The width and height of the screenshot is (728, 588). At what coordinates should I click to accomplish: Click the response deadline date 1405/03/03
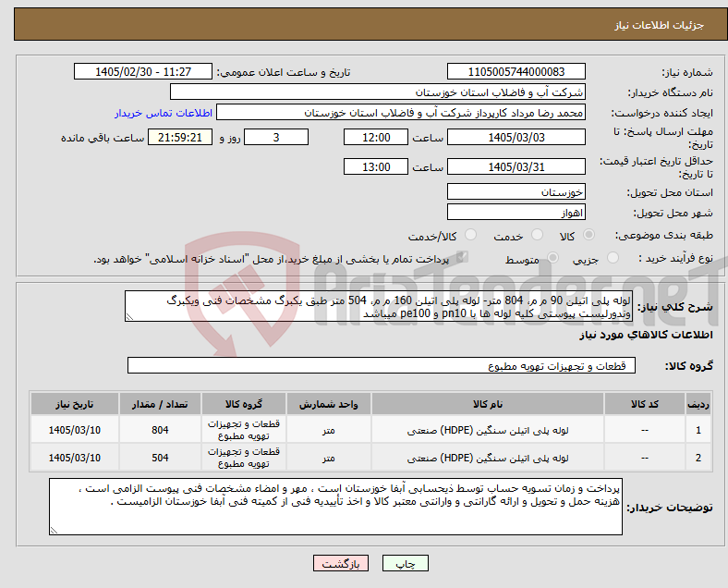click(x=516, y=137)
